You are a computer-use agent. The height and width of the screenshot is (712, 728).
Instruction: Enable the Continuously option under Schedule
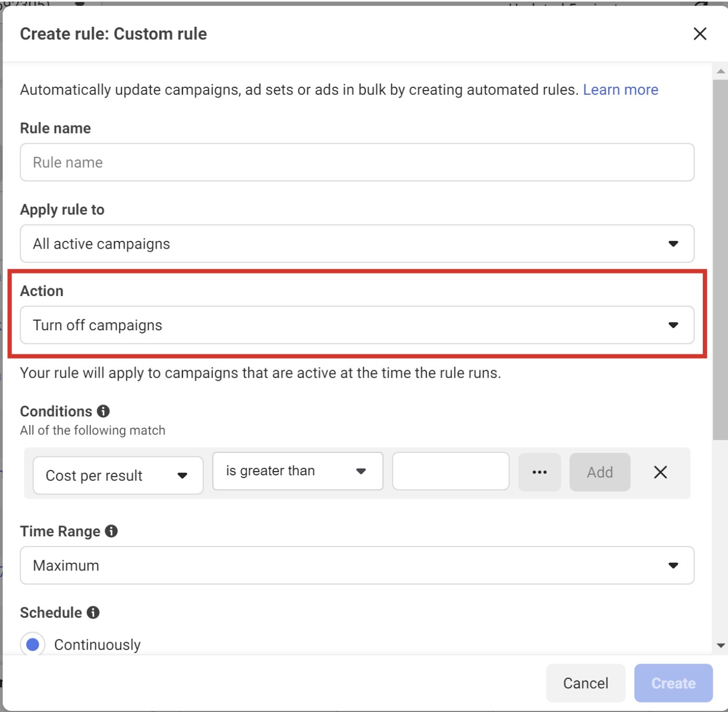click(x=33, y=644)
